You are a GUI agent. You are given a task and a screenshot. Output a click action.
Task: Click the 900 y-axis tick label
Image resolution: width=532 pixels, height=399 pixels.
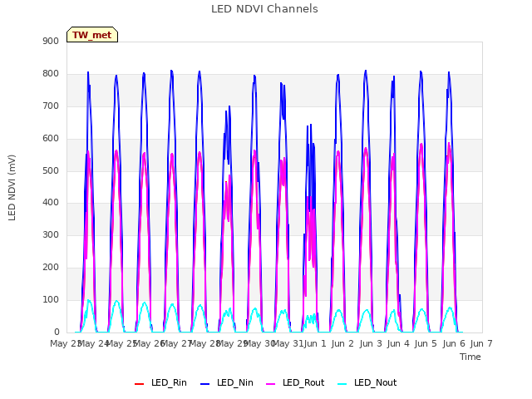coord(51,41)
